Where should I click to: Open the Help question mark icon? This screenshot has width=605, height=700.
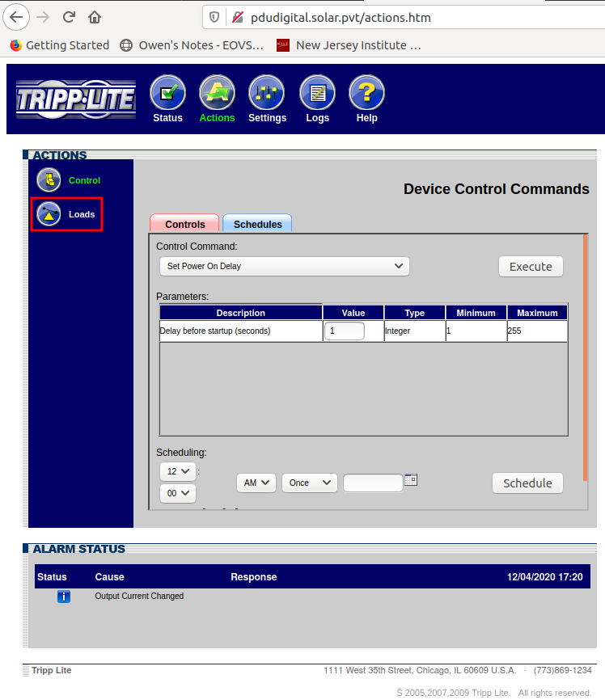pyautogui.click(x=366, y=93)
